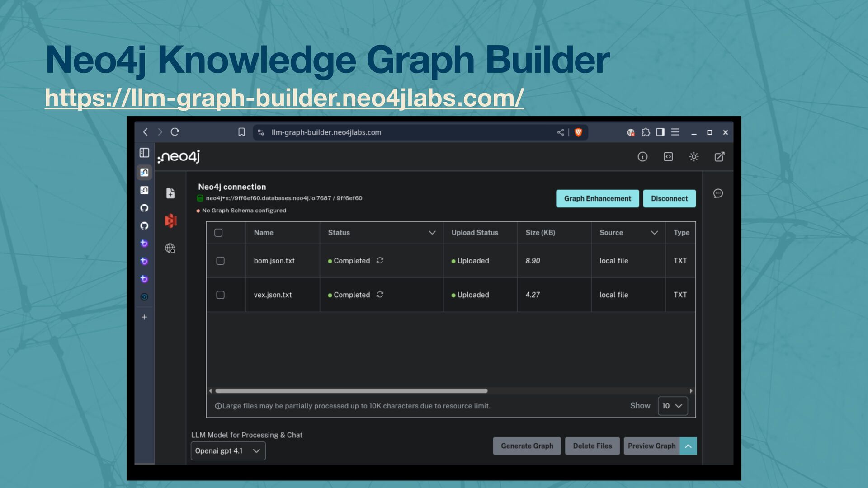Open the web sources globe icon
The width and height of the screenshot is (868, 488).
pyautogui.click(x=170, y=248)
